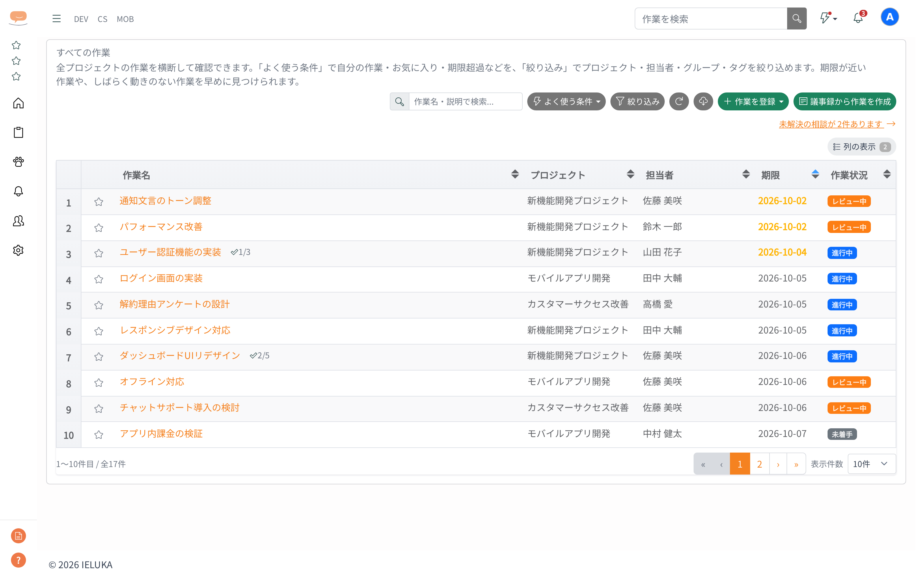Open the lightning quick action dropdown in header
This screenshot has height=578, width=924.
(828, 18)
